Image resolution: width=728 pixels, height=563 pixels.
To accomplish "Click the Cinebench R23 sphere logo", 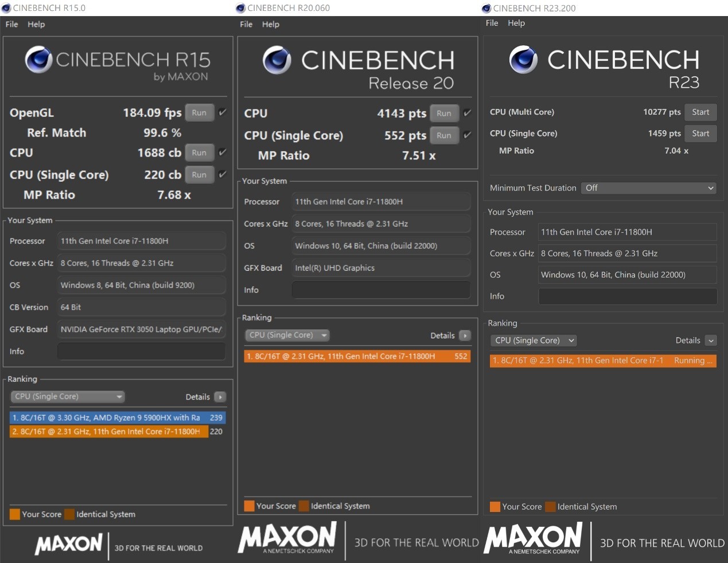I will (523, 60).
